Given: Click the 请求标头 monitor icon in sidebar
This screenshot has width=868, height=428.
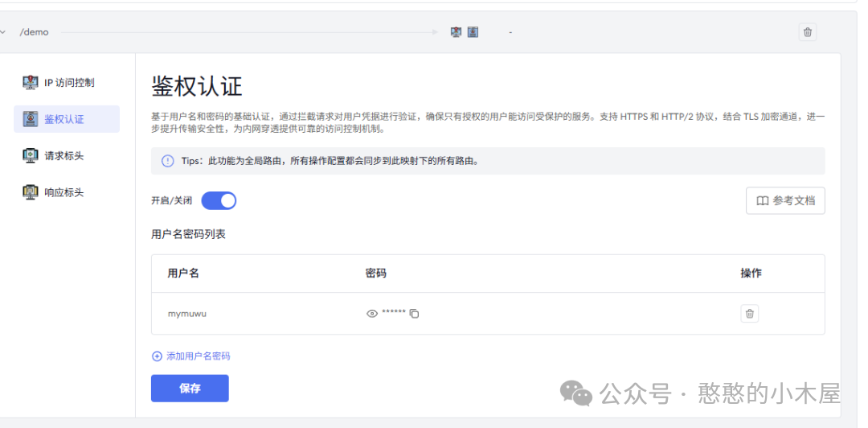Looking at the screenshot, I should point(31,155).
